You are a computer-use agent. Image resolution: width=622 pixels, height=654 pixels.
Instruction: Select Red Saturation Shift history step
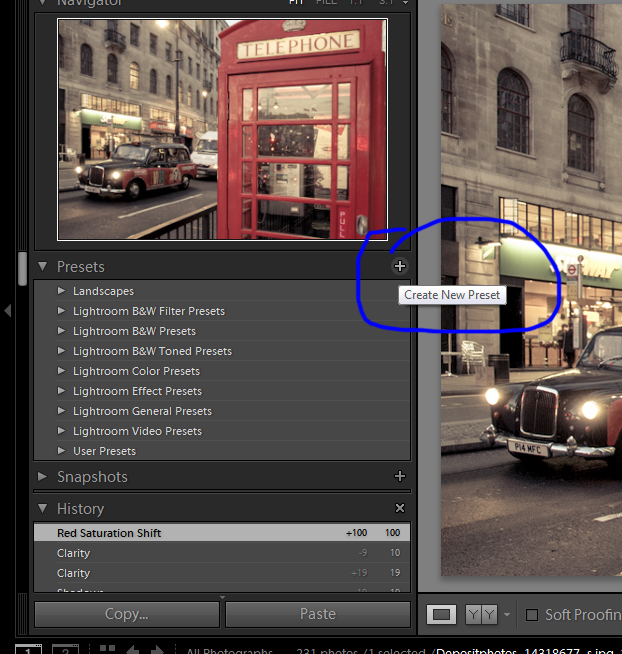pyautogui.click(x=110, y=533)
